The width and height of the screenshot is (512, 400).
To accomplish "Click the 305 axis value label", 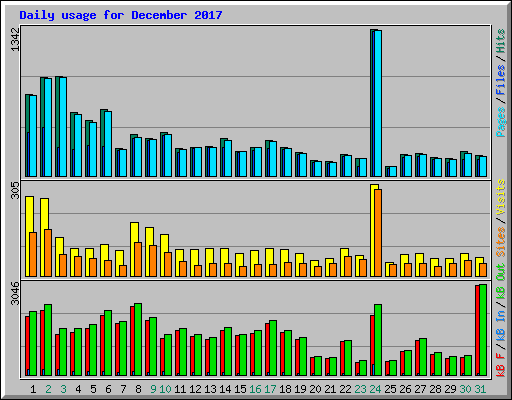I will pos(15,191).
